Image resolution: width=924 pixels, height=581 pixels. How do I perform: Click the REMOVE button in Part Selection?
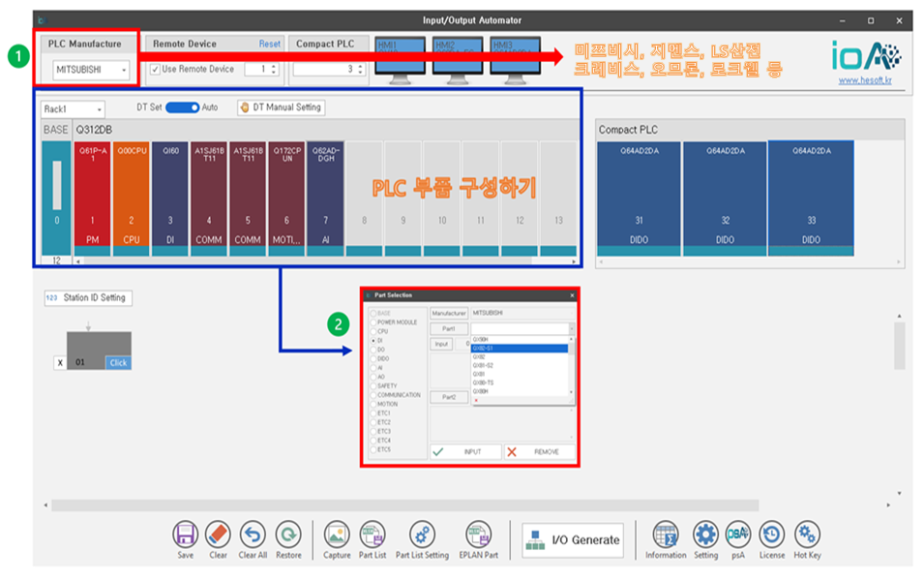coord(539,452)
